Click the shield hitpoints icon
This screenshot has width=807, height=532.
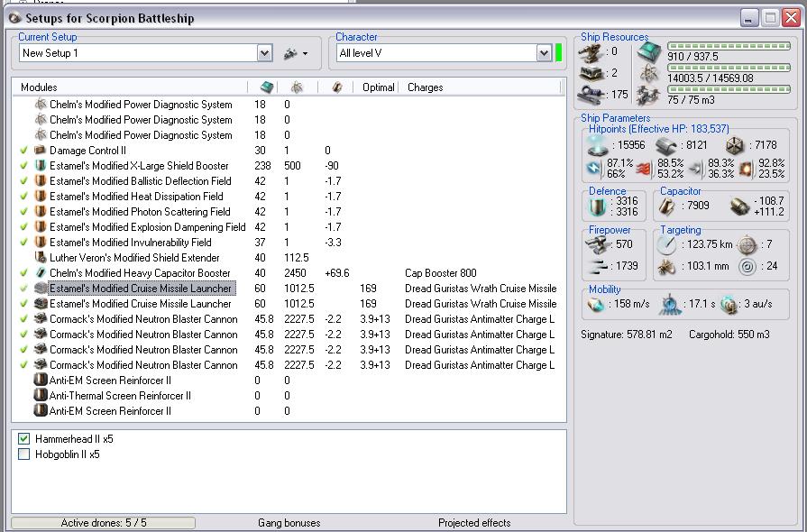pyautogui.click(x=598, y=145)
